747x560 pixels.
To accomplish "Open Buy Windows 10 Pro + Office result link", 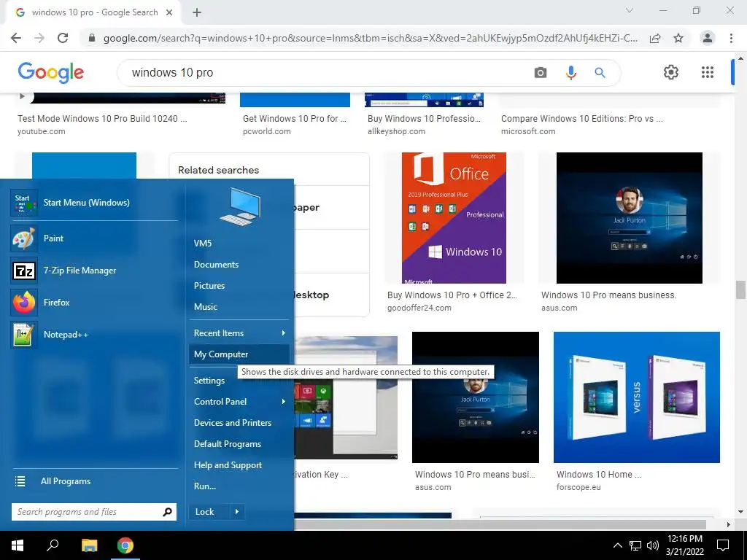I will (452, 295).
